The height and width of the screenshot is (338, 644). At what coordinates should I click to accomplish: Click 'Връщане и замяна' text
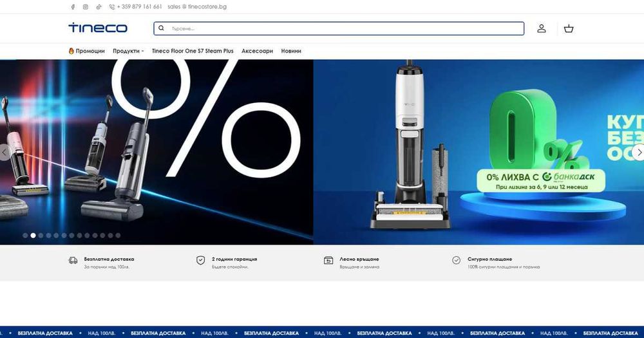click(x=359, y=267)
